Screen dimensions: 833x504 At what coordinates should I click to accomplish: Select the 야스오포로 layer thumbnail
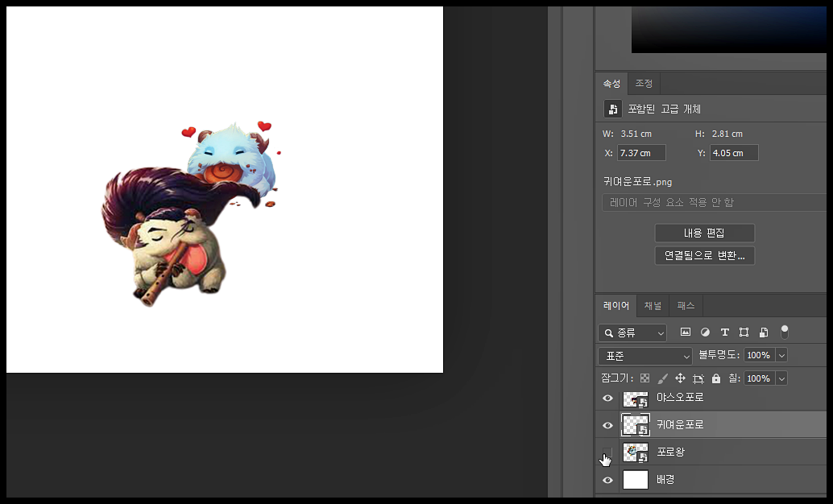[636, 399]
